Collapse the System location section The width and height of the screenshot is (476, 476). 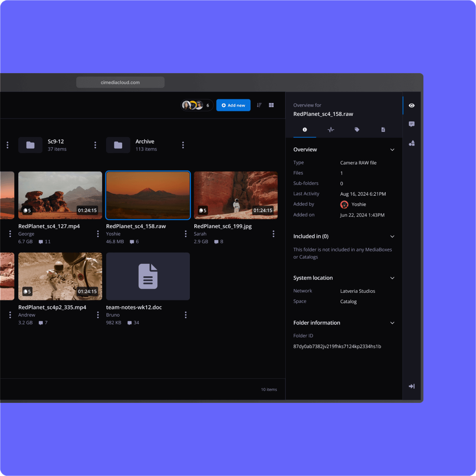[392, 278]
